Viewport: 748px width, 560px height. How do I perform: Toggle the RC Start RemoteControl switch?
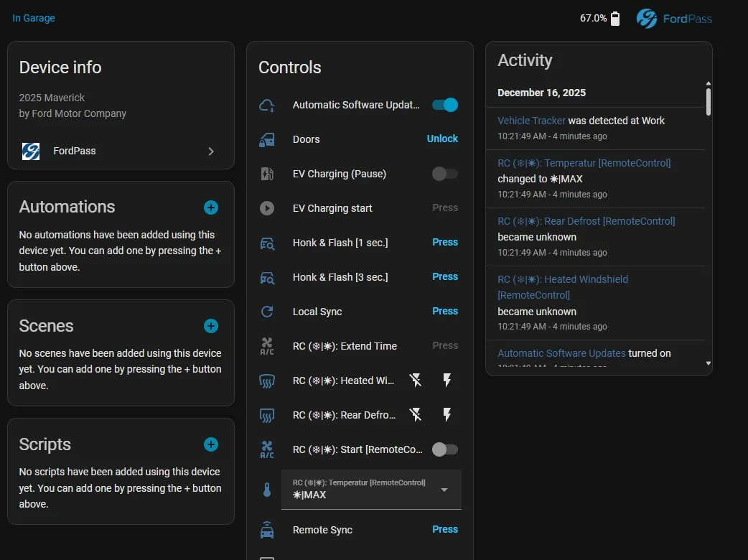coord(445,449)
